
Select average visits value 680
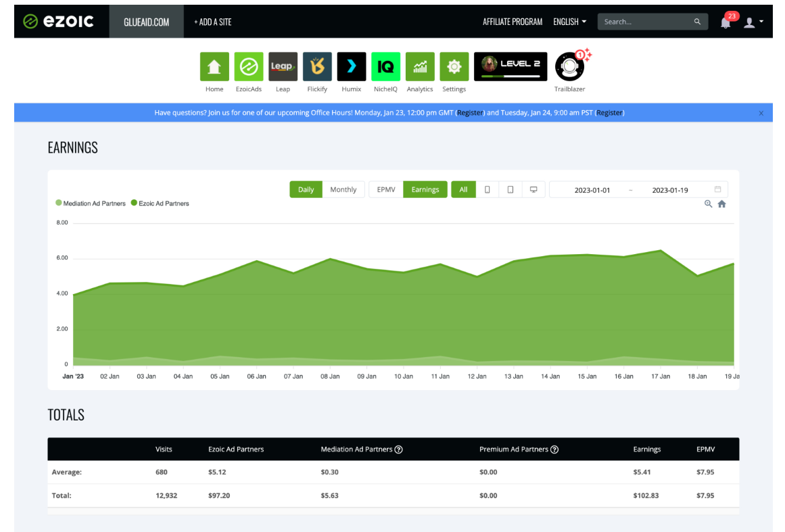(161, 472)
